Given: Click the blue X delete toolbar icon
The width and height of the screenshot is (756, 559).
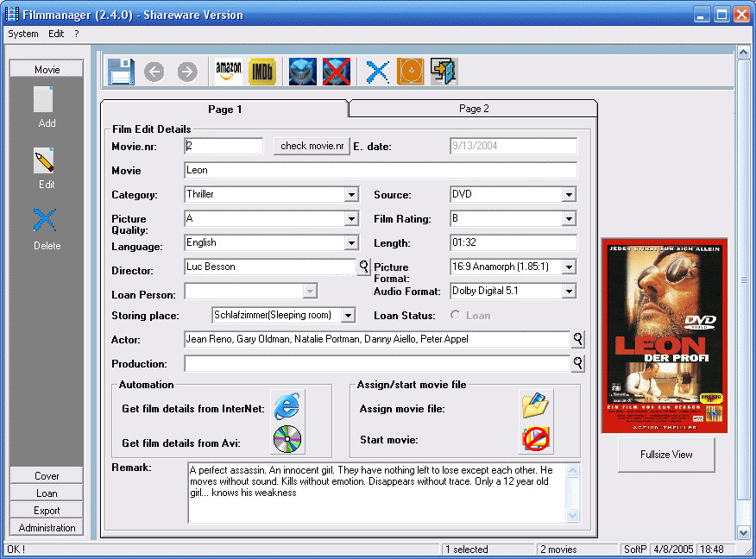Looking at the screenshot, I should click(377, 72).
